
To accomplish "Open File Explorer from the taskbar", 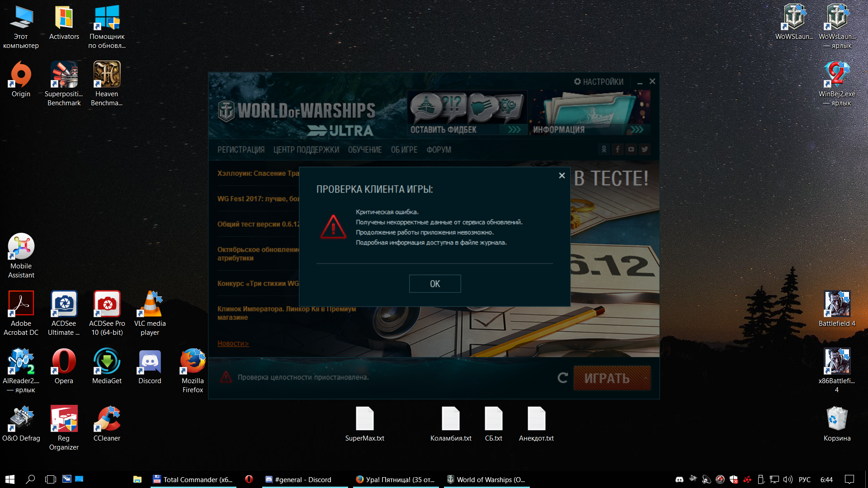I will tap(137, 479).
